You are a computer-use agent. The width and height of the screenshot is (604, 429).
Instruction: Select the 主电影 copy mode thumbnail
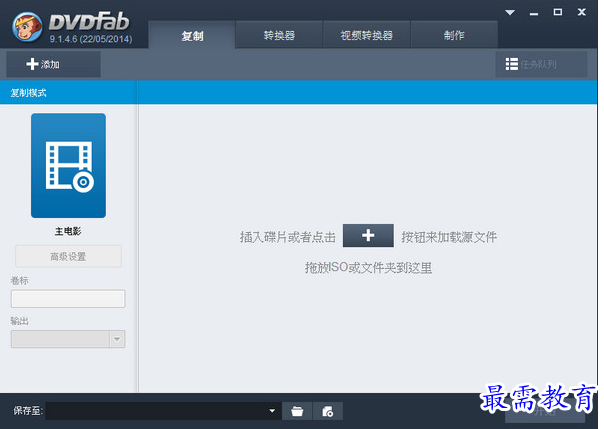(x=68, y=166)
